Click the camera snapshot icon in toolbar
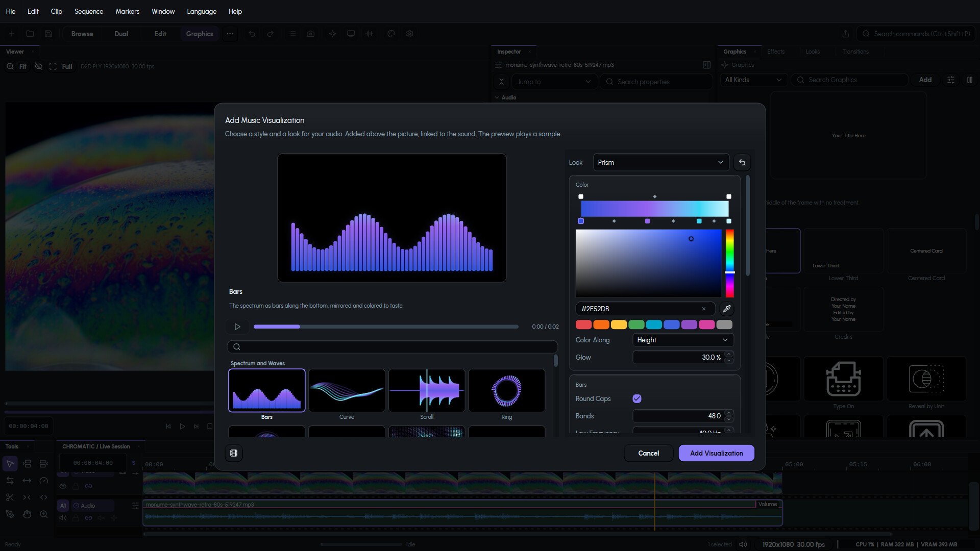Screen dimensions: 980x551 coord(310,34)
